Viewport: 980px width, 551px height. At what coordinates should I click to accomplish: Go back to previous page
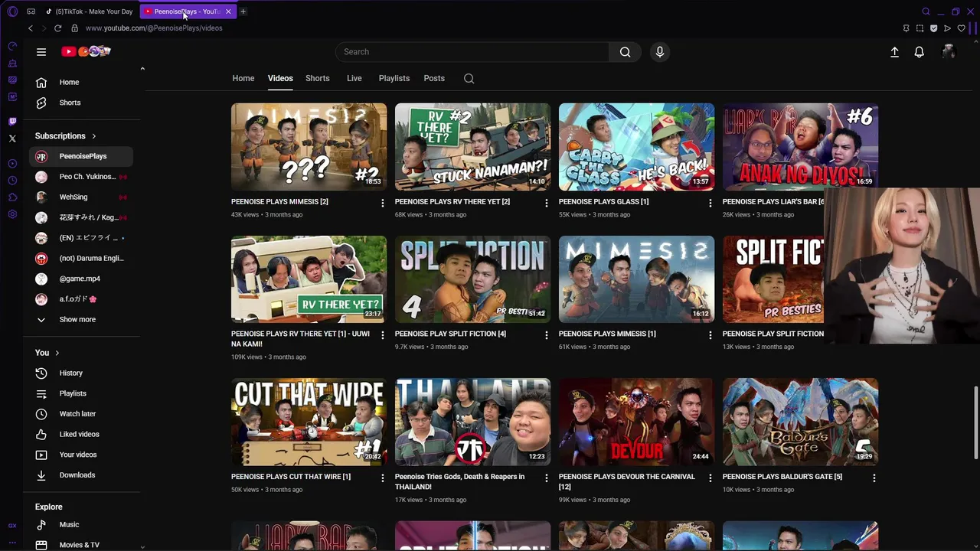click(30, 28)
